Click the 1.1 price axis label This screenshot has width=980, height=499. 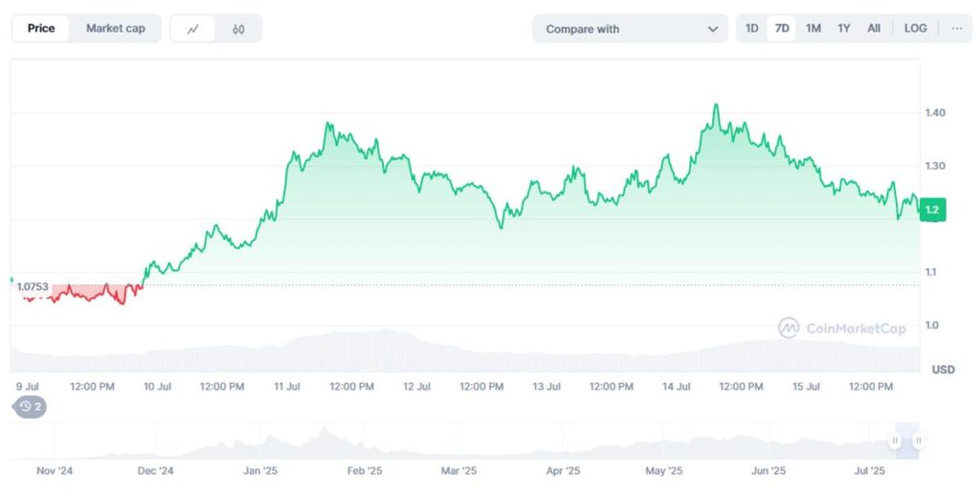pos(931,271)
